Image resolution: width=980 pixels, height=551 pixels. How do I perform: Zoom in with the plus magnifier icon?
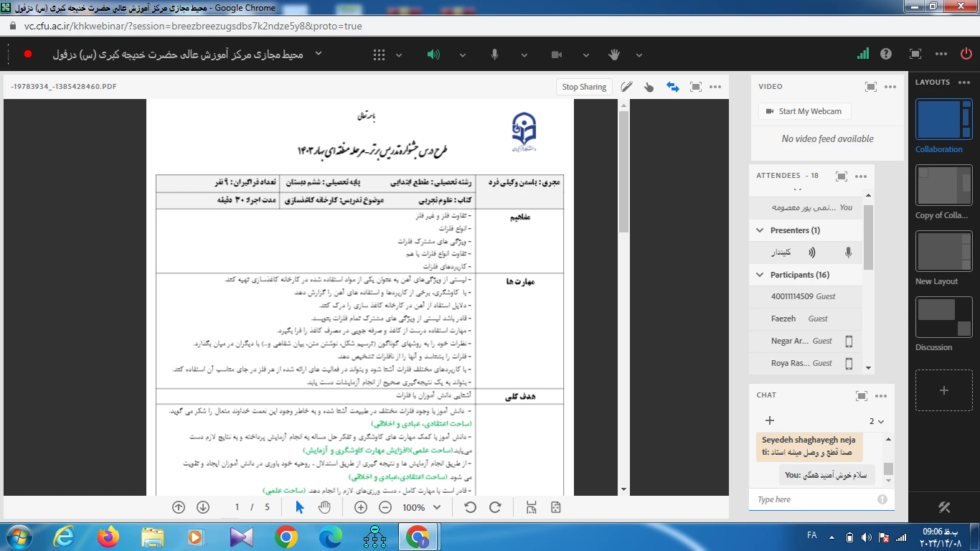tap(361, 507)
